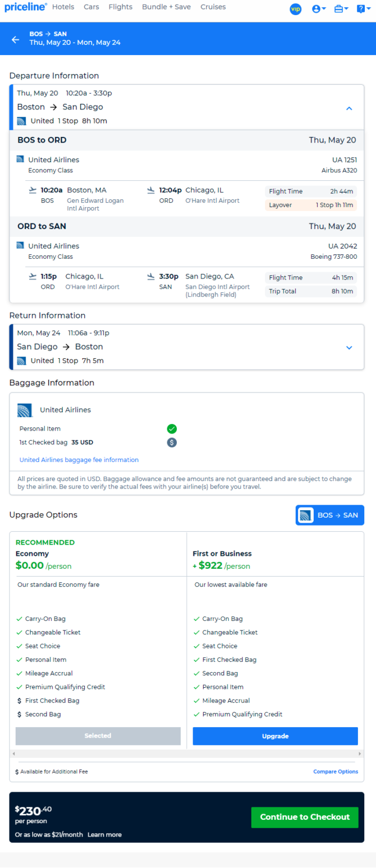Click the flight number UA 1251
This screenshot has width=376, height=868.
(x=345, y=160)
